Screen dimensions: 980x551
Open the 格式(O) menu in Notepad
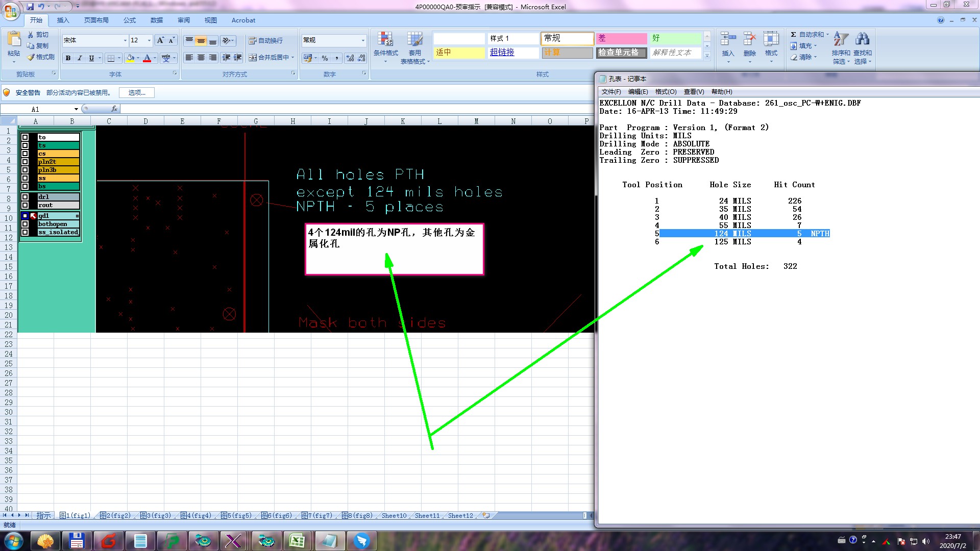click(666, 92)
